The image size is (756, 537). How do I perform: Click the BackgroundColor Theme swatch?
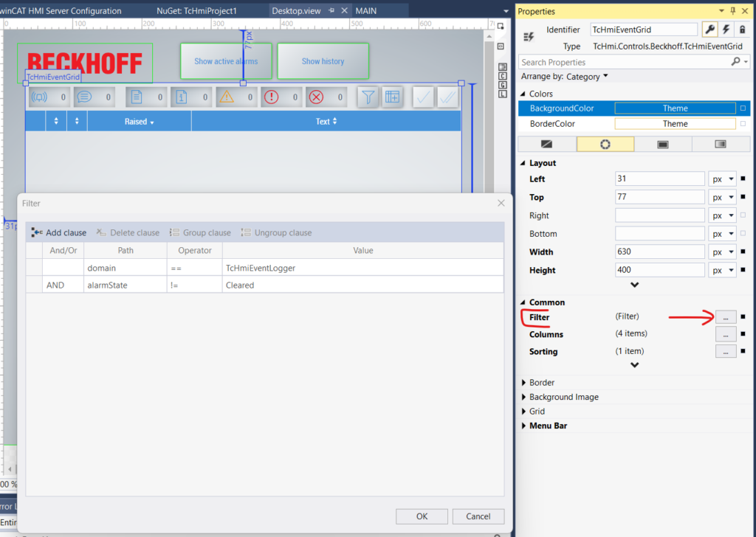(x=675, y=108)
